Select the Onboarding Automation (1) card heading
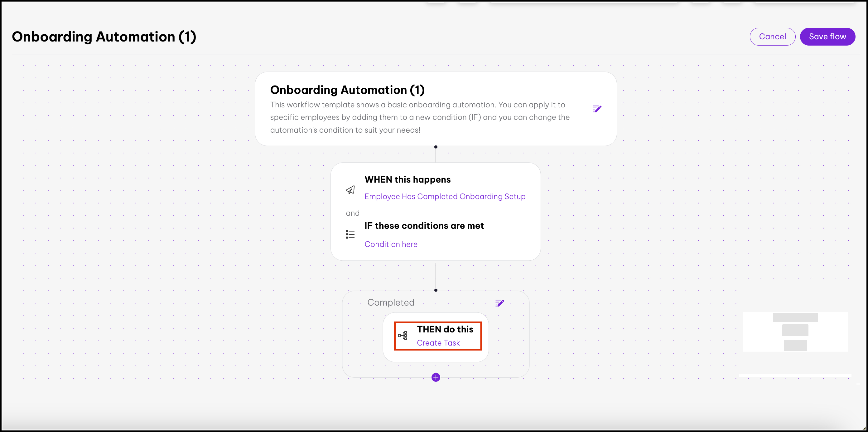This screenshot has width=868, height=432. [x=347, y=90]
